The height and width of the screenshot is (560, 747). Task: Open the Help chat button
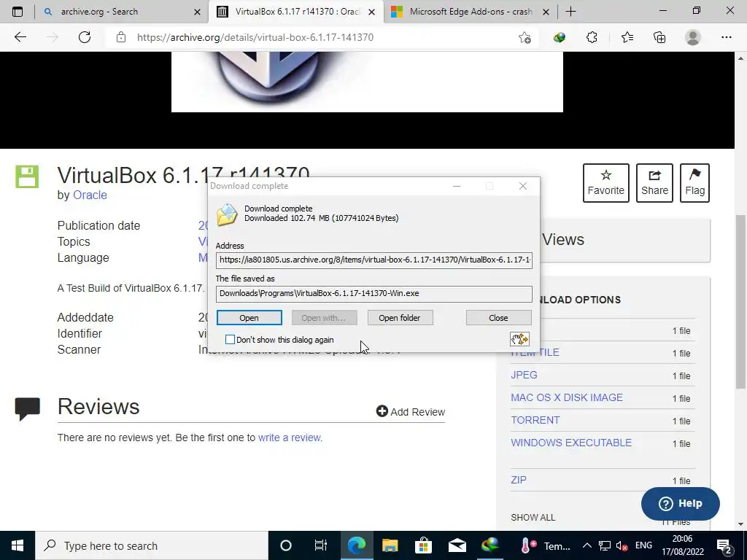coord(680,503)
